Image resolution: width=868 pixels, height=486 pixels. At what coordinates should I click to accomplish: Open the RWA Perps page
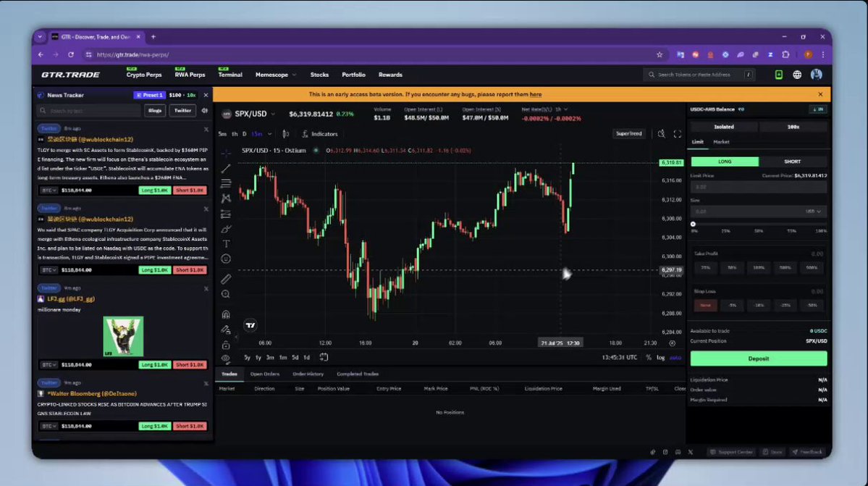(x=190, y=75)
